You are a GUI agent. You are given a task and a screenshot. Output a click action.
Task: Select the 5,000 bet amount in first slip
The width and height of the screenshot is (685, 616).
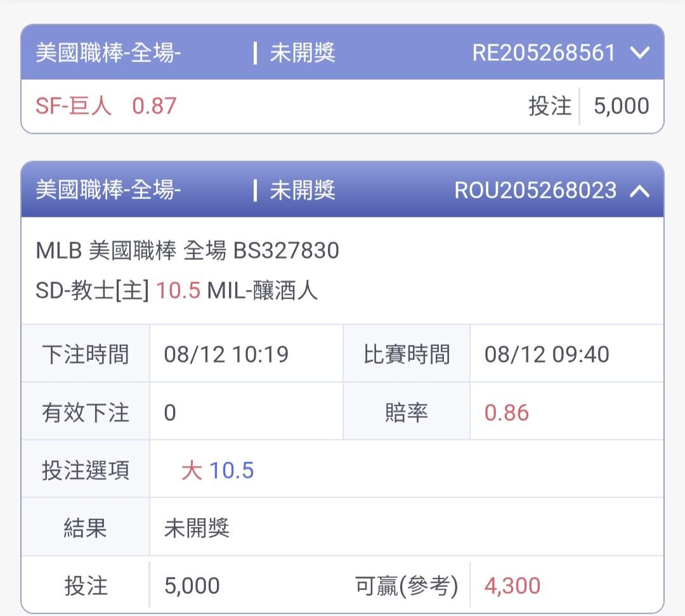point(621,106)
